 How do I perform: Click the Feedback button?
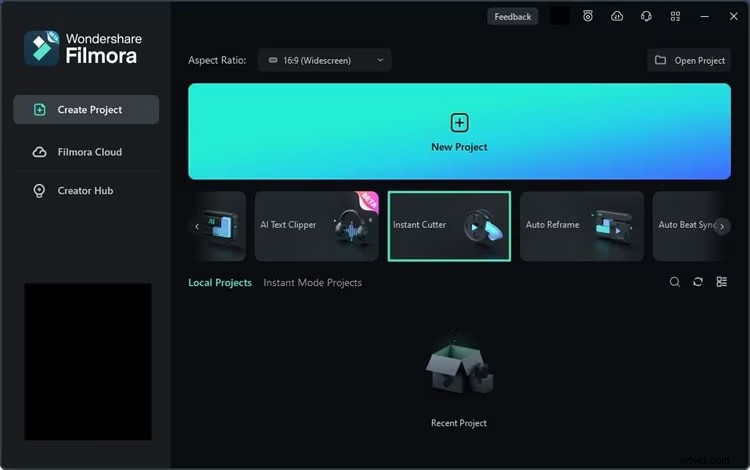point(512,17)
